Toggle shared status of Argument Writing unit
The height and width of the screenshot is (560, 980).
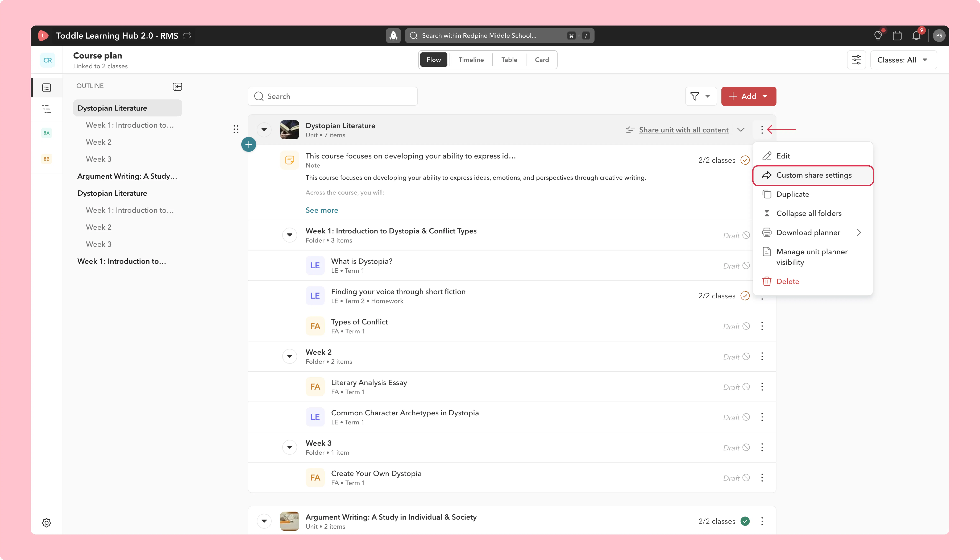[x=745, y=521]
